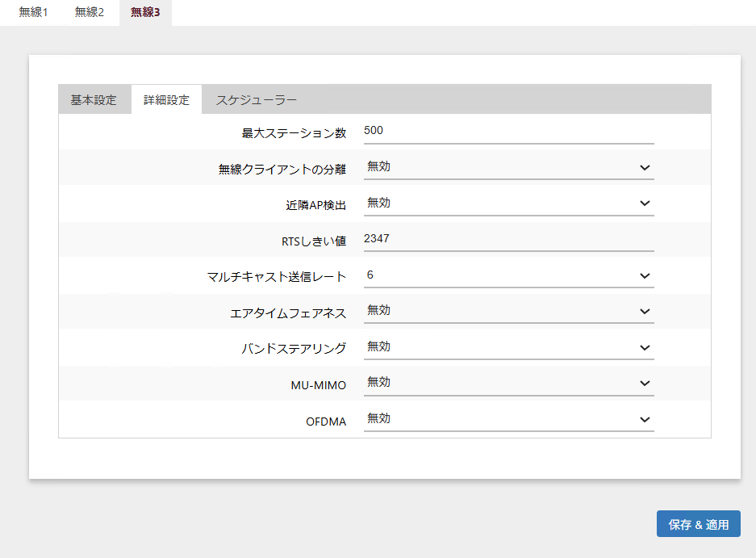The image size is (756, 558).
Task: Open the 基本設定 tab
Action: [x=94, y=100]
